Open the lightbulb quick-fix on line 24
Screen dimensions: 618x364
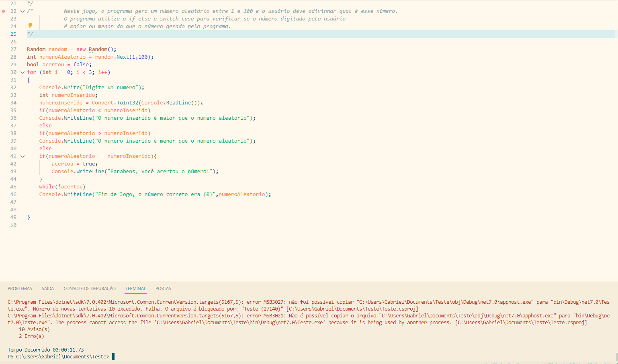coord(30,26)
